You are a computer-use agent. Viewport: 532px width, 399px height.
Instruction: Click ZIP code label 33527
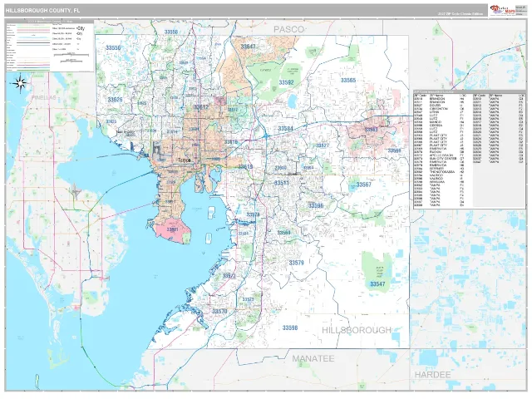[x=323, y=145]
